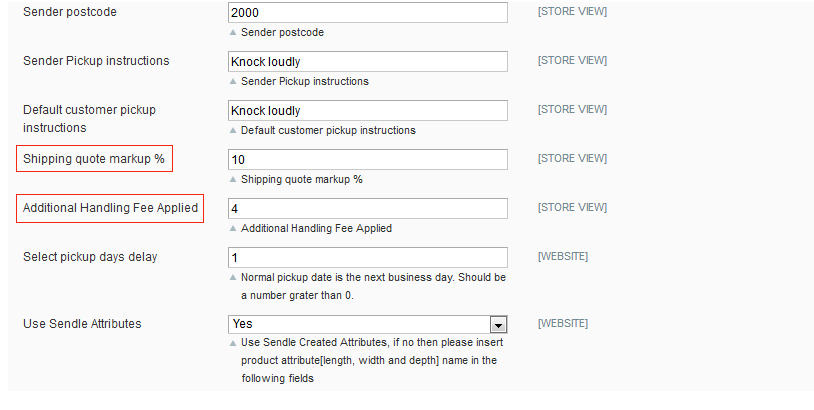The image size is (814, 410).
Task: Click into the Sender Pickup instructions text field
Action: click(367, 61)
